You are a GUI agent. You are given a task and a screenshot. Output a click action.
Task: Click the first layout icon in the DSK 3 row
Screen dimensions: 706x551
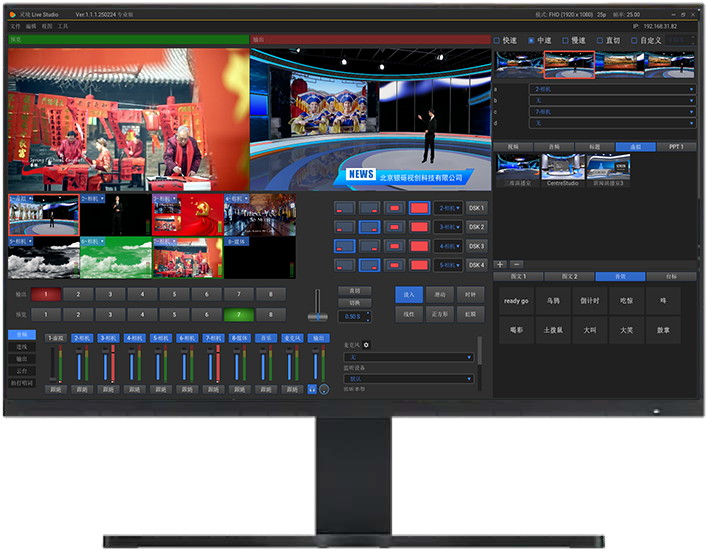(x=344, y=246)
